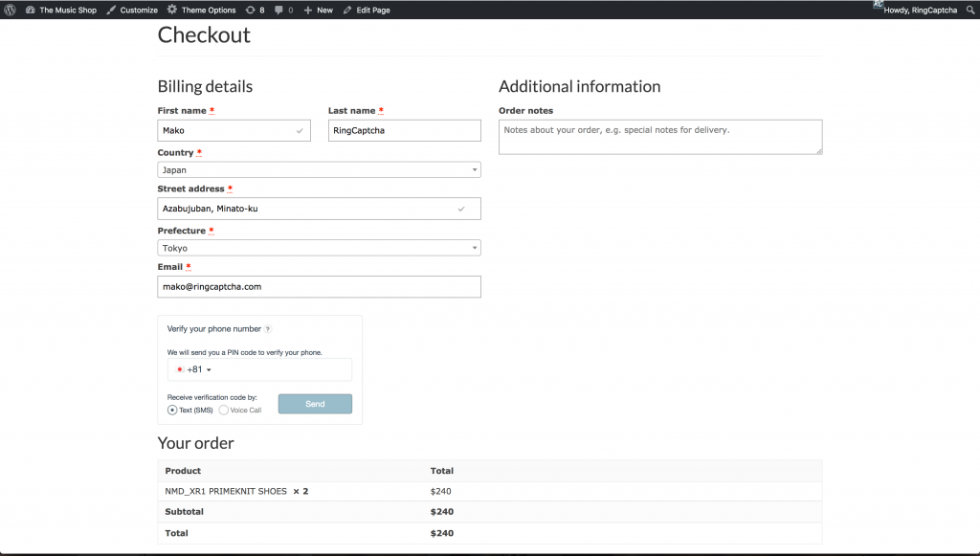This screenshot has width=980, height=556.
Task: Select Text (SMS) verification option
Action: click(172, 410)
